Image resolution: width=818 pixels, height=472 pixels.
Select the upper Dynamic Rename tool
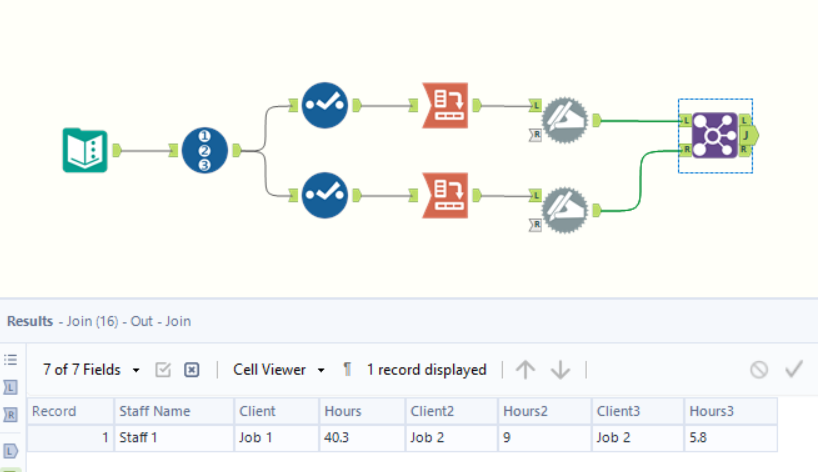564,118
